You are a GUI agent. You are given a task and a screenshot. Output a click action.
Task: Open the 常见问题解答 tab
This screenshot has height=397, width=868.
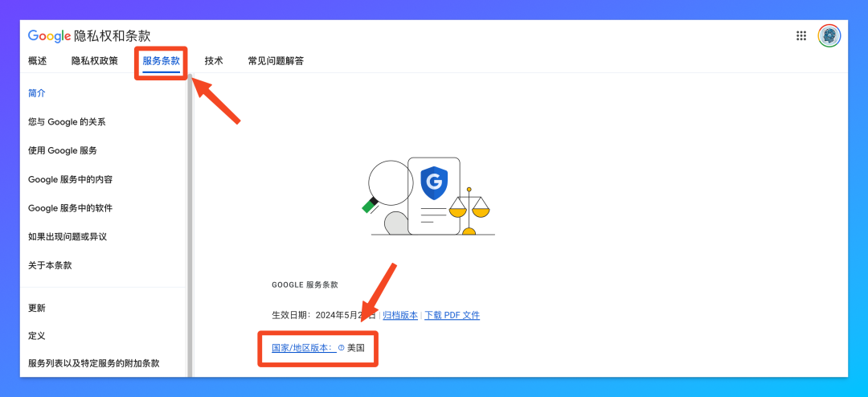pyautogui.click(x=276, y=61)
